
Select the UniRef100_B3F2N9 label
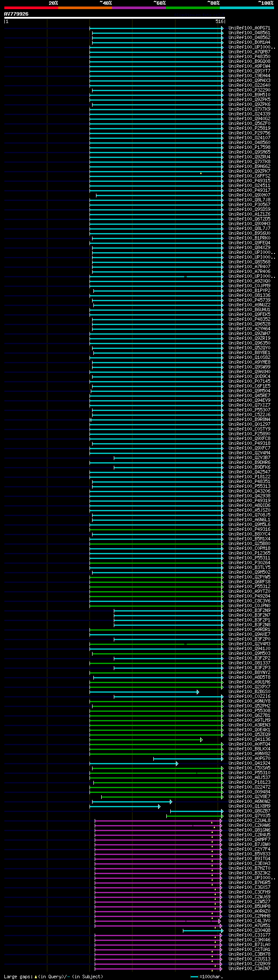click(249, 611)
